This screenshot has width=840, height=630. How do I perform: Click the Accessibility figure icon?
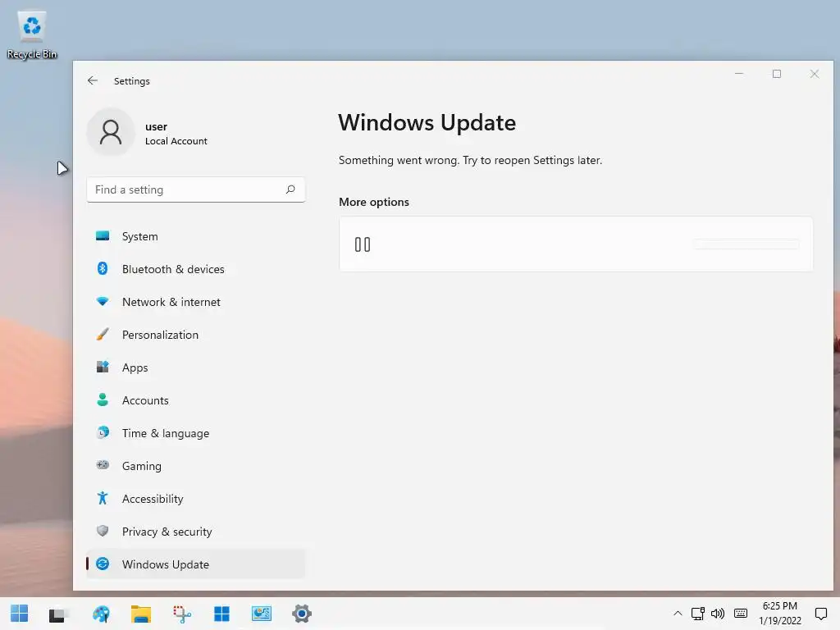[x=103, y=498]
